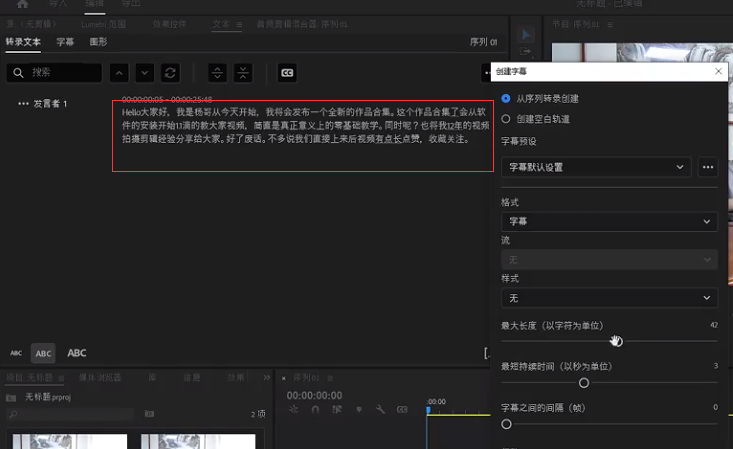The image size is (733, 449).
Task: Toggle the nest sequence icon in timeline
Action: (x=294, y=409)
